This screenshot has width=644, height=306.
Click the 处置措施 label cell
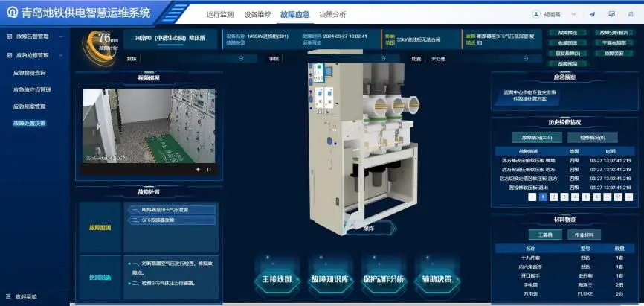[x=100, y=278]
